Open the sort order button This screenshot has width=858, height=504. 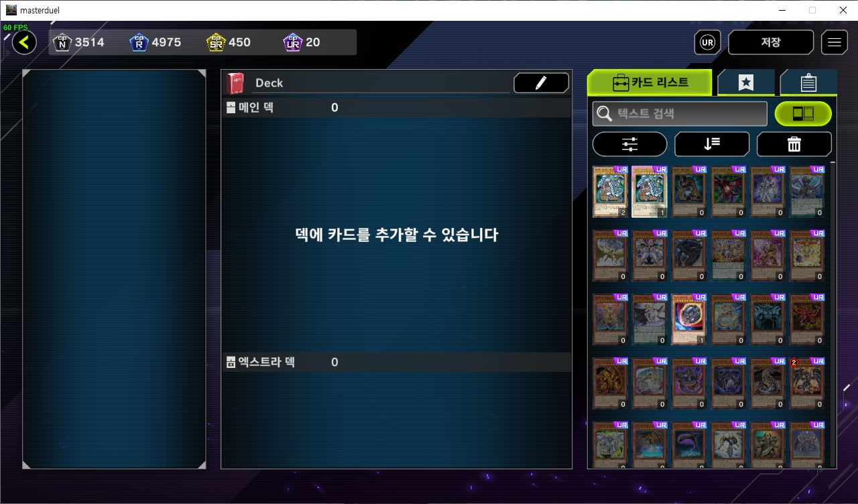coord(712,144)
